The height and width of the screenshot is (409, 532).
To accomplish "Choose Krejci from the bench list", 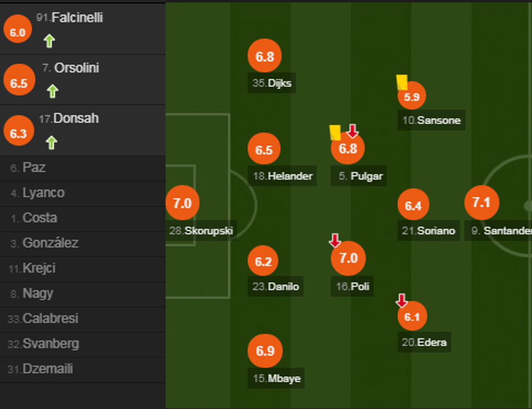I will point(39,269).
